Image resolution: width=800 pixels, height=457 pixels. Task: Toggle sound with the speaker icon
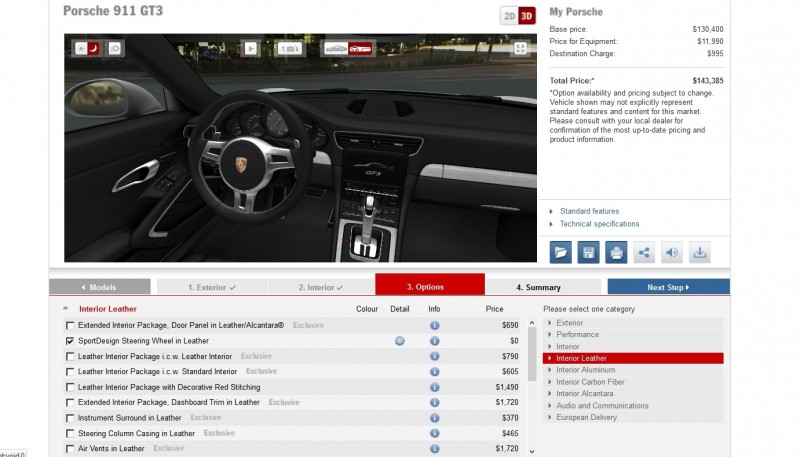coord(672,252)
